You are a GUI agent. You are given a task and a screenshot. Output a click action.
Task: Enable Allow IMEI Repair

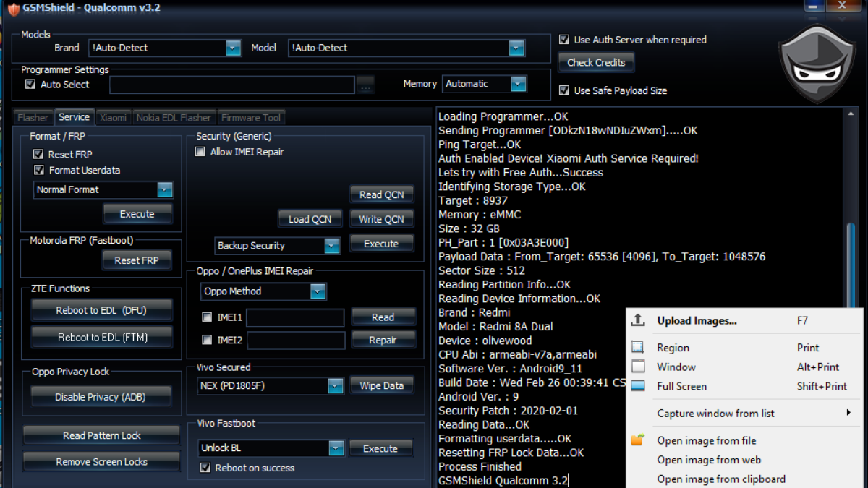(x=200, y=152)
